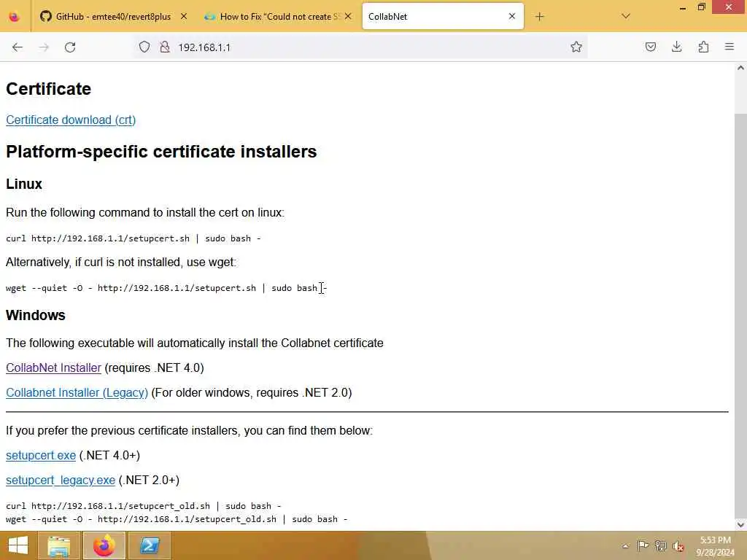Close the CollabNet tab
This screenshot has height=560, width=747.
click(x=512, y=16)
